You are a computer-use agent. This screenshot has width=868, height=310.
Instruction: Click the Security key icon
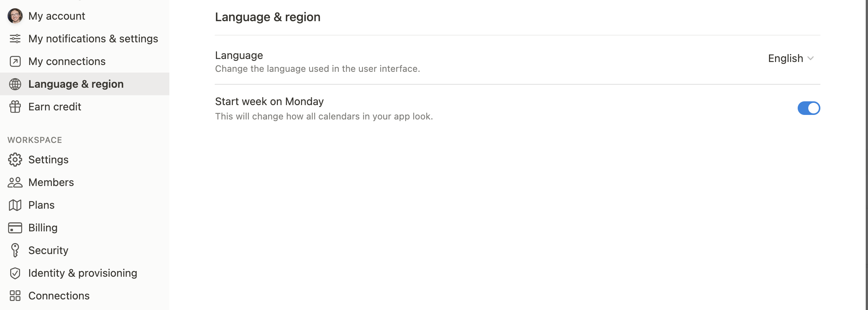[x=15, y=250]
